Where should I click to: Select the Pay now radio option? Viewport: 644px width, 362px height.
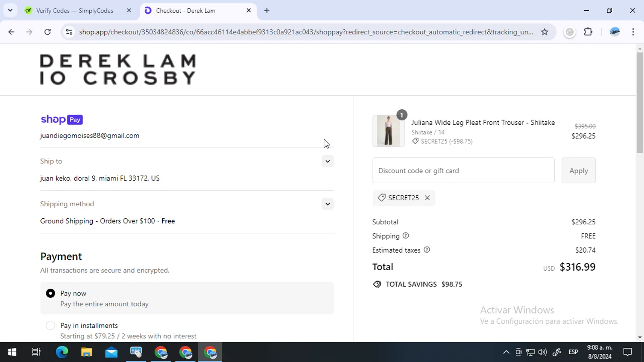(51, 293)
